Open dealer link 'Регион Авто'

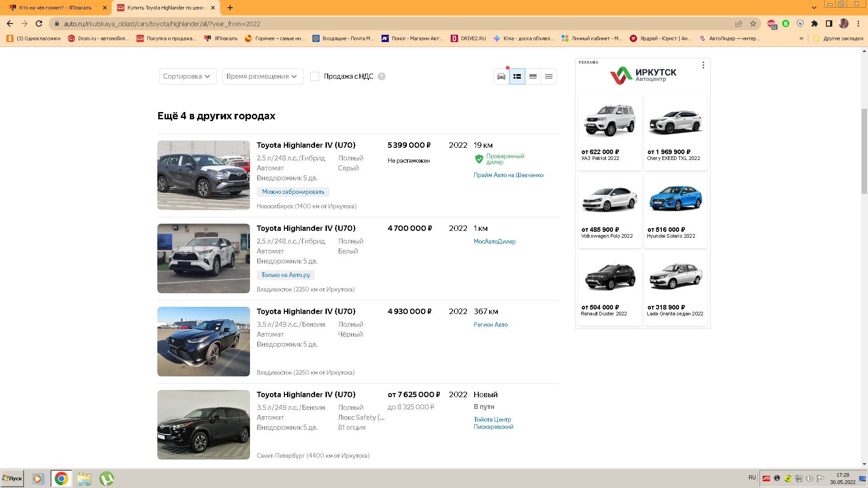491,325
